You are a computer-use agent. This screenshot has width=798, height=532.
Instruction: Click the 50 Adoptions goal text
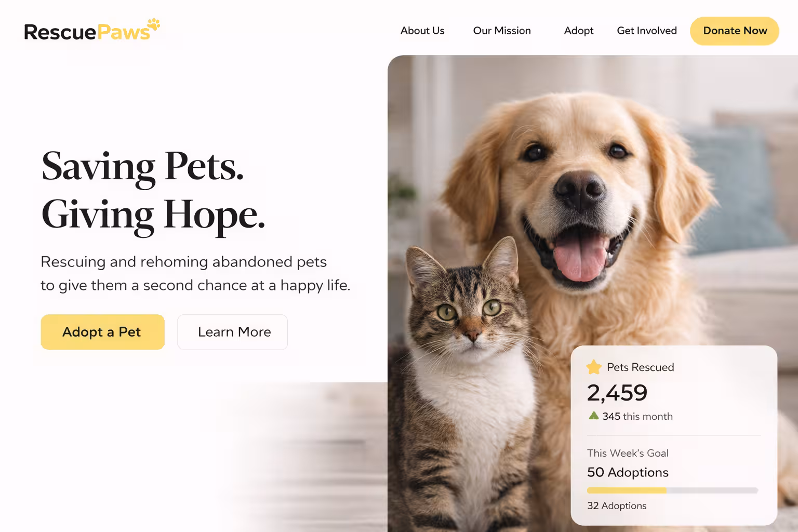click(628, 472)
